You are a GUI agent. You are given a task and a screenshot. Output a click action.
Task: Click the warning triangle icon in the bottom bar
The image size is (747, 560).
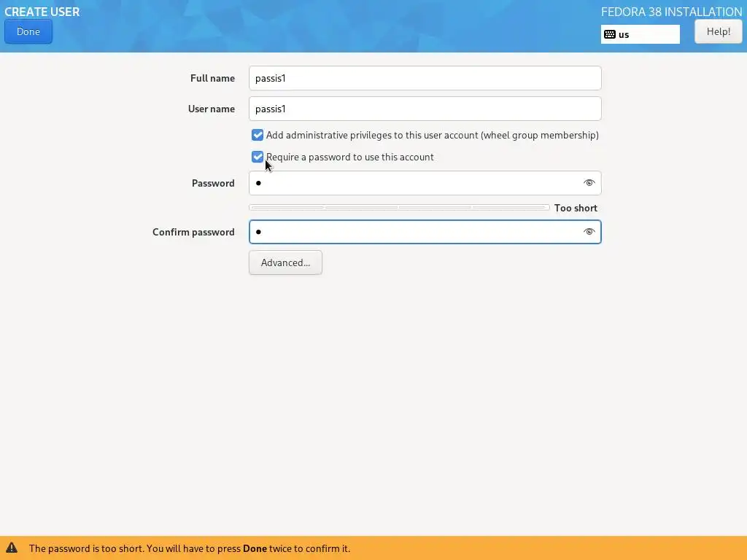12,548
